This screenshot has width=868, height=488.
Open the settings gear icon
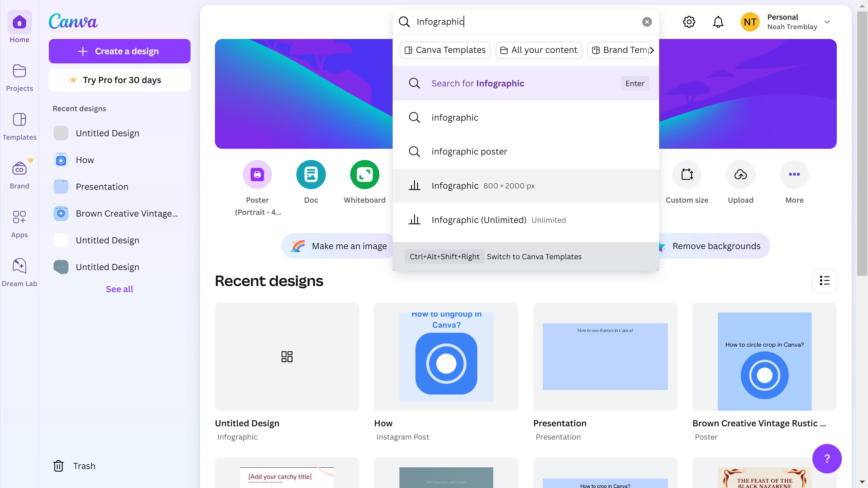tap(689, 22)
